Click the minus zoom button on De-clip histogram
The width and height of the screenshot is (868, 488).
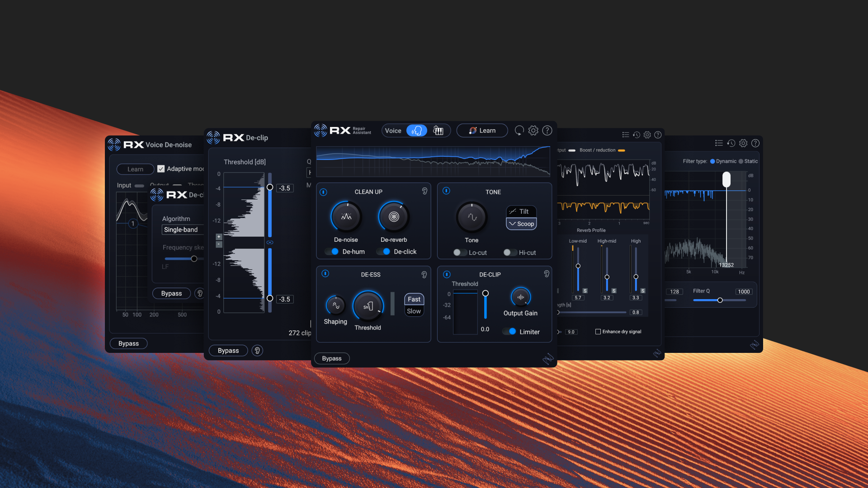click(x=219, y=244)
